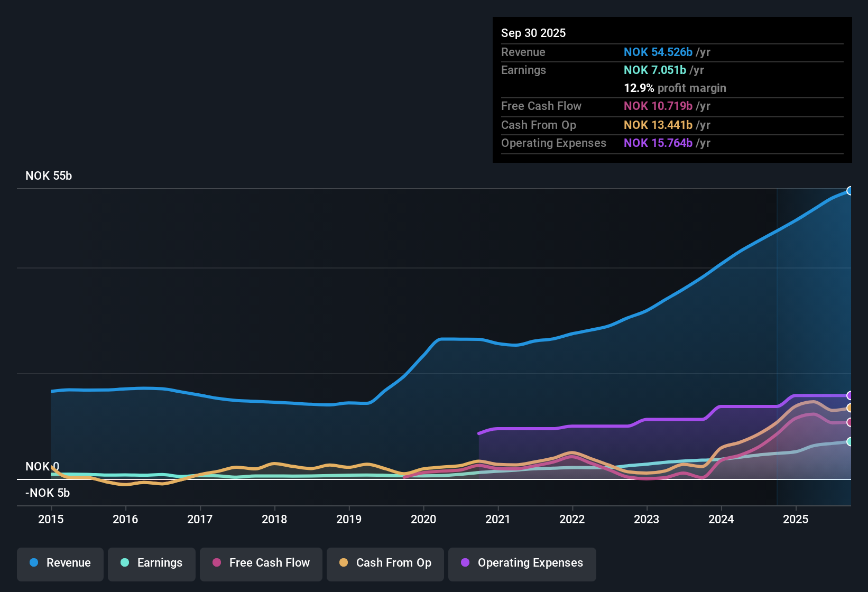This screenshot has height=592, width=868.
Task: Select the Earnings endpoint marker on chart
Action: pyautogui.click(x=850, y=441)
